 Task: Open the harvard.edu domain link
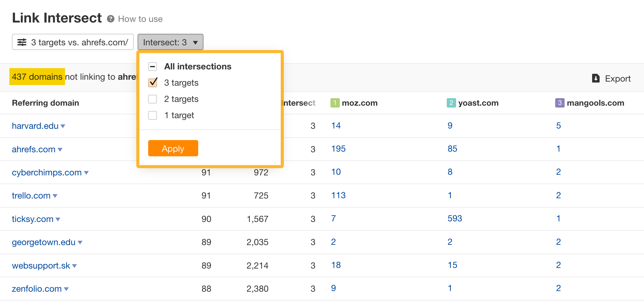click(x=35, y=126)
